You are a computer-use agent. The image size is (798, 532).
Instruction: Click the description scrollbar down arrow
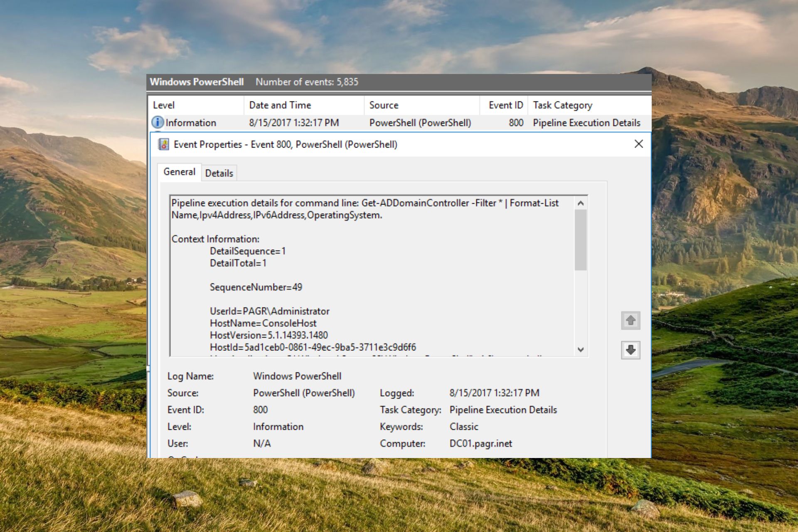(581, 350)
